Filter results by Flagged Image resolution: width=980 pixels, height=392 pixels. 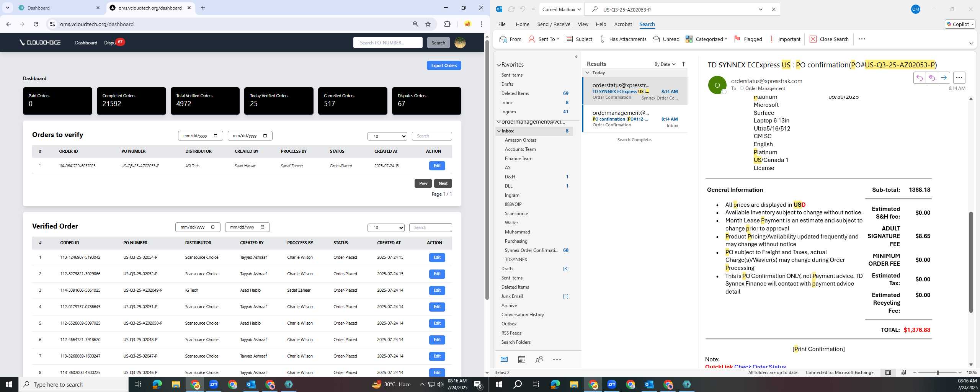(x=748, y=39)
